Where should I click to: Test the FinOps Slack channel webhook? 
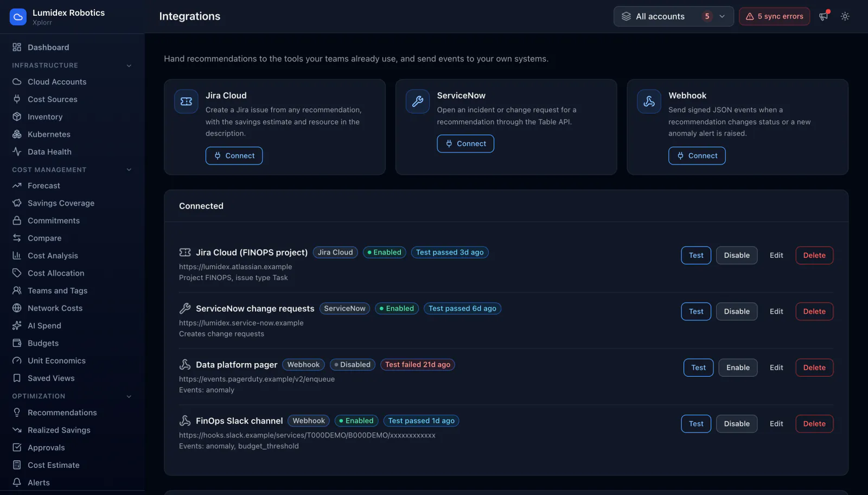[x=696, y=424]
